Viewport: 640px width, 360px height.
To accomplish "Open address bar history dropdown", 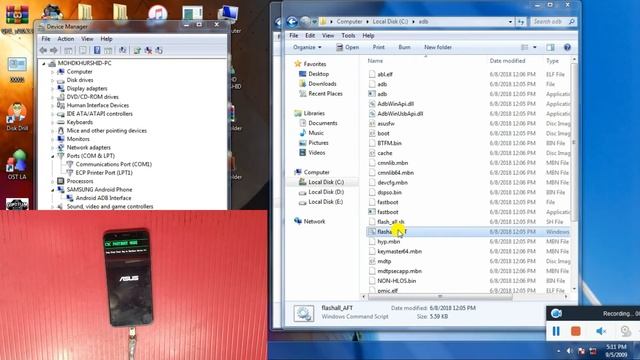I will (x=510, y=21).
